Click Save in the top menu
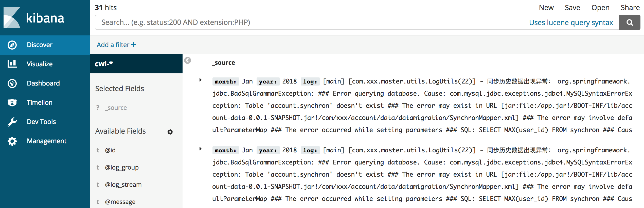This screenshot has width=644, height=208. [573, 8]
